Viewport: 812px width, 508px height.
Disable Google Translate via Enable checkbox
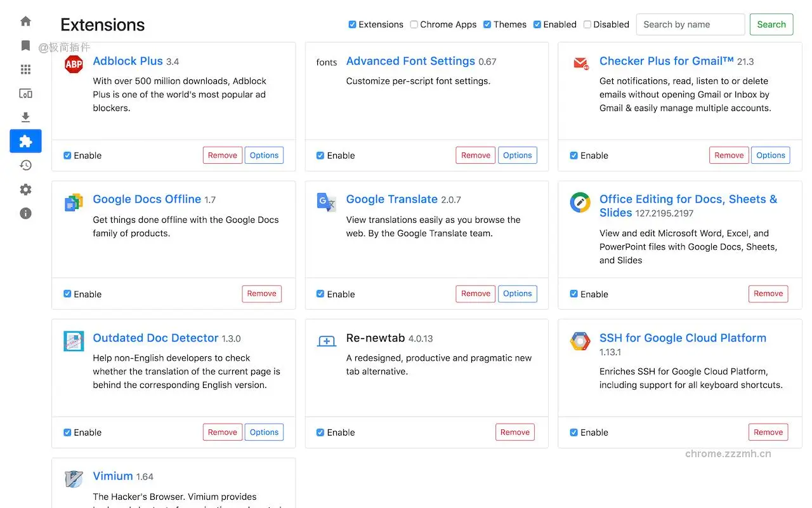click(x=320, y=294)
